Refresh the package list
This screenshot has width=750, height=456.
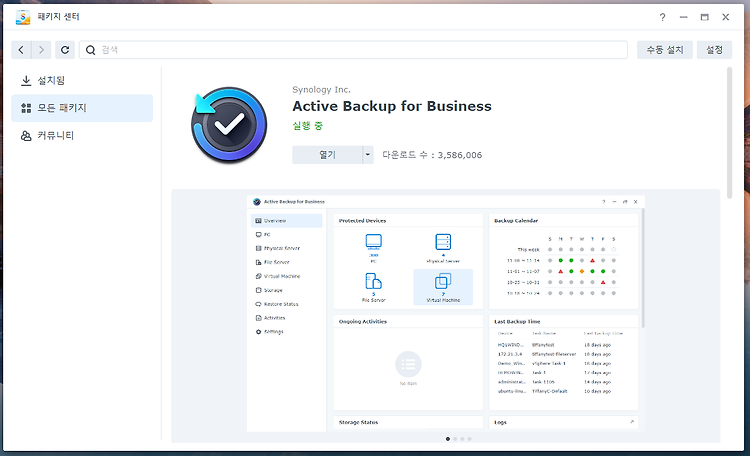pos(65,50)
